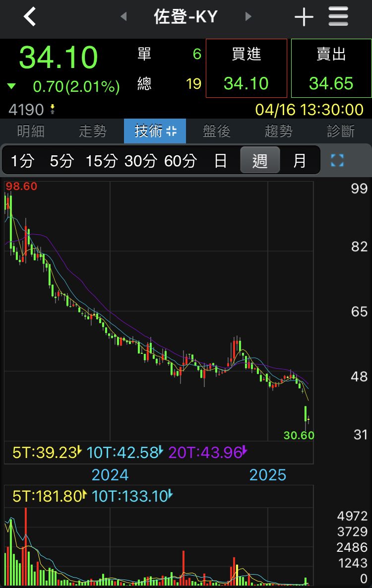The width and height of the screenshot is (372, 588).
Task: Tap the 2024 year axis label
Action: click(x=110, y=475)
